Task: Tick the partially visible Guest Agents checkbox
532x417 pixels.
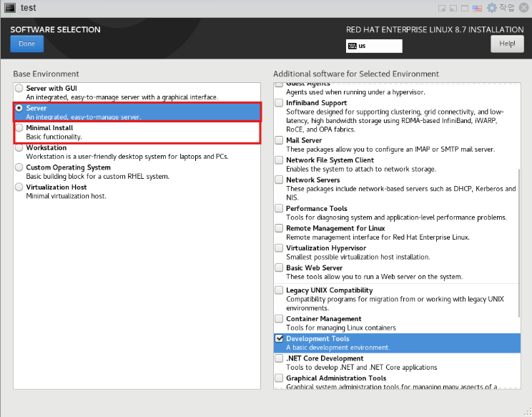Action: tap(279, 84)
